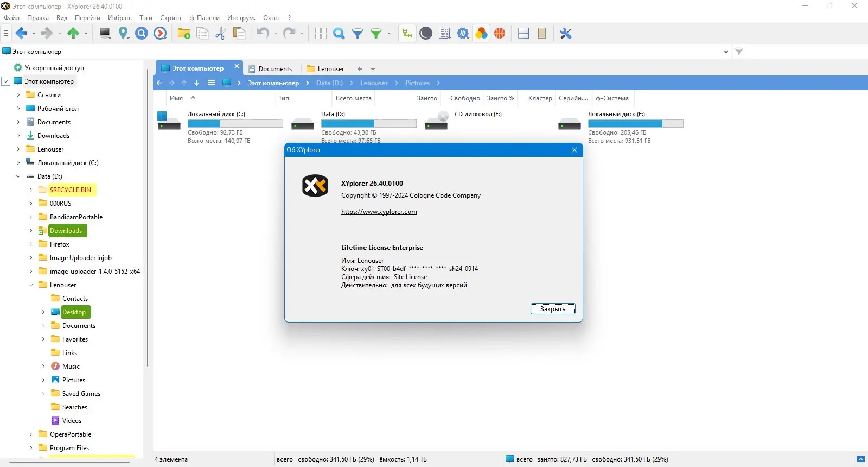Add a new tab with plus
This screenshot has width=868, height=467.
[359, 69]
